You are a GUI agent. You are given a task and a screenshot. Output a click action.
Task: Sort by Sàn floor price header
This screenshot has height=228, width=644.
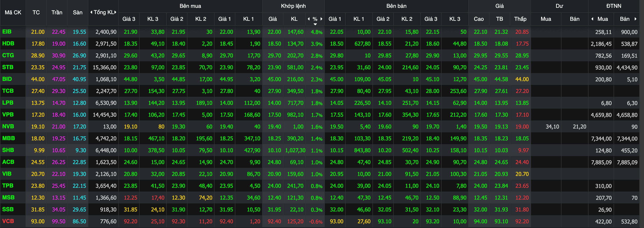[x=77, y=13]
